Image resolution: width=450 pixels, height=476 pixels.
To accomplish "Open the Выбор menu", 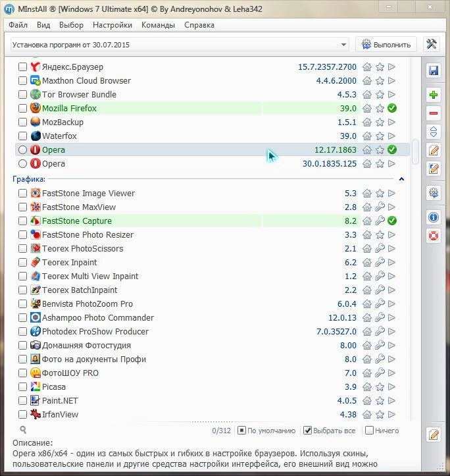I will [x=71, y=25].
